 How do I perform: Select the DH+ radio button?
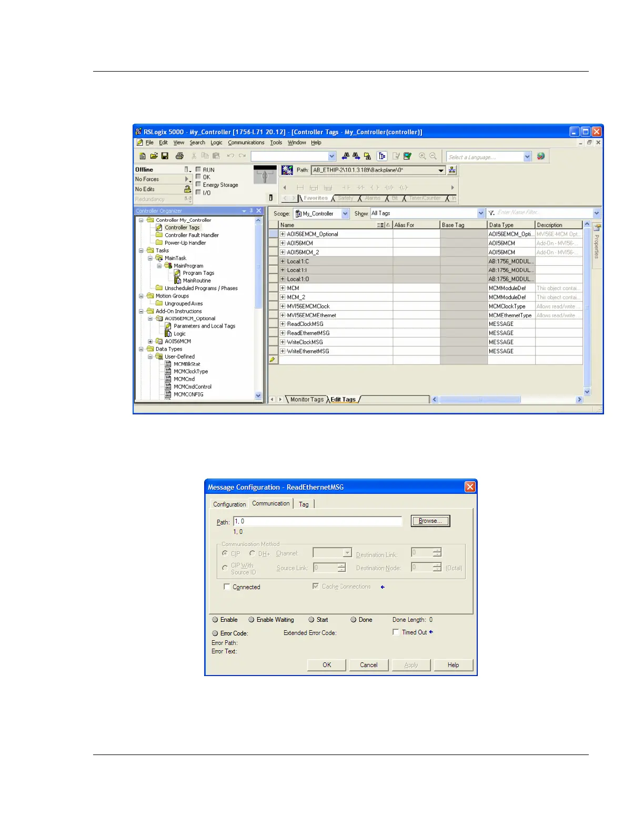click(252, 554)
